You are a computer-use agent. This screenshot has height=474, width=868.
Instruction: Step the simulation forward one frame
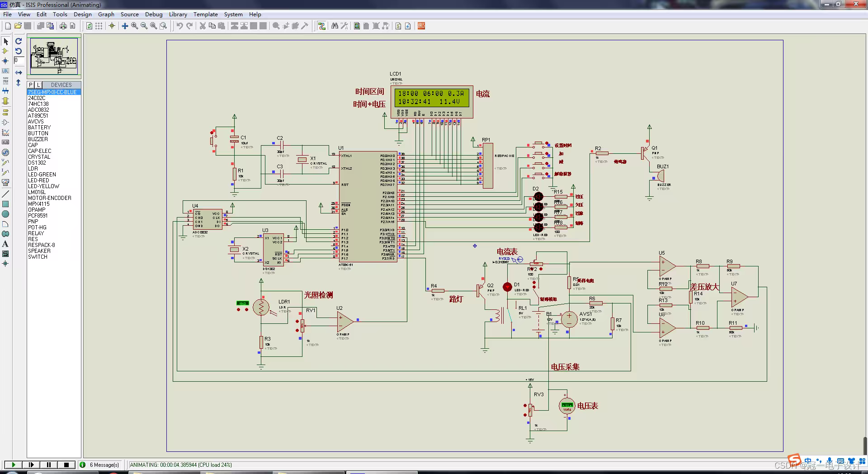pyautogui.click(x=31, y=465)
